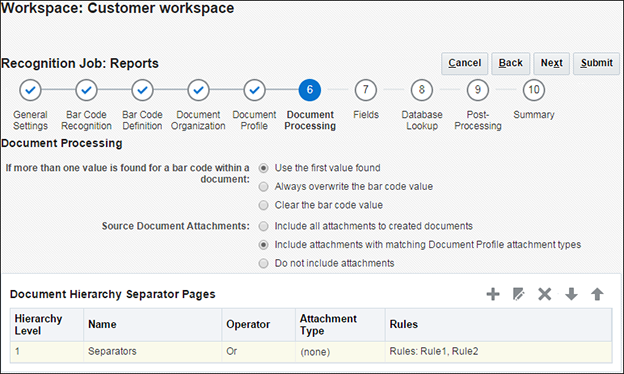Go to step 2 Bar Code Recognition checkmark
The width and height of the screenshot is (624, 374).
pos(86,90)
